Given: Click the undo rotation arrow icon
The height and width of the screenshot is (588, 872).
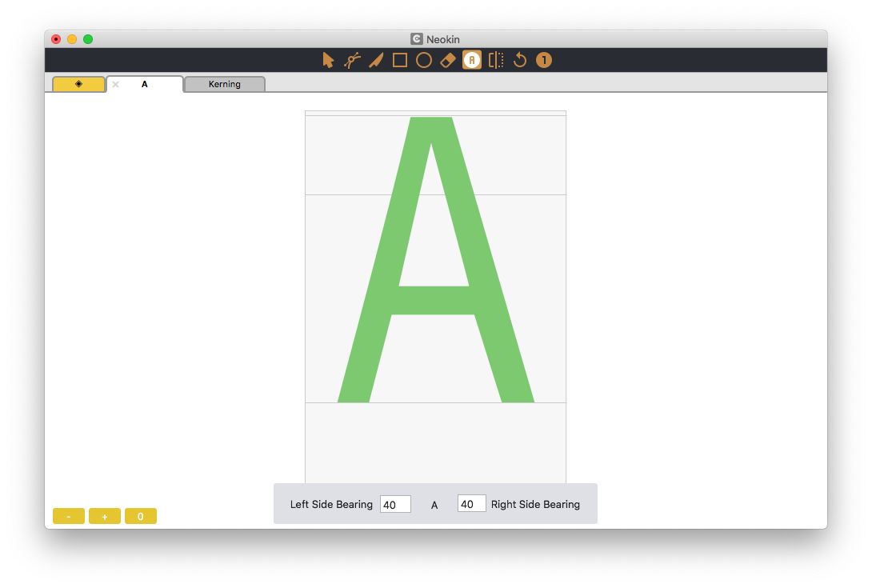Looking at the screenshot, I should pos(518,59).
